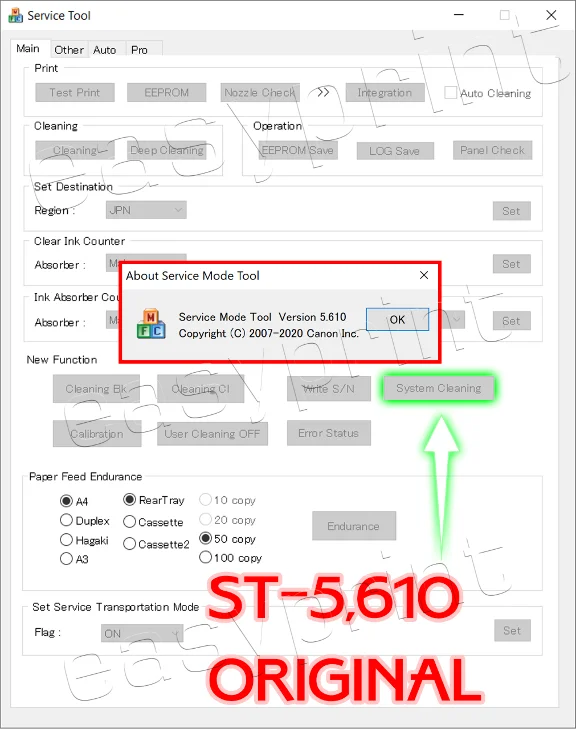Viewport: 576px width, 729px height.
Task: Select the Duplex radio button
Action: click(x=66, y=520)
